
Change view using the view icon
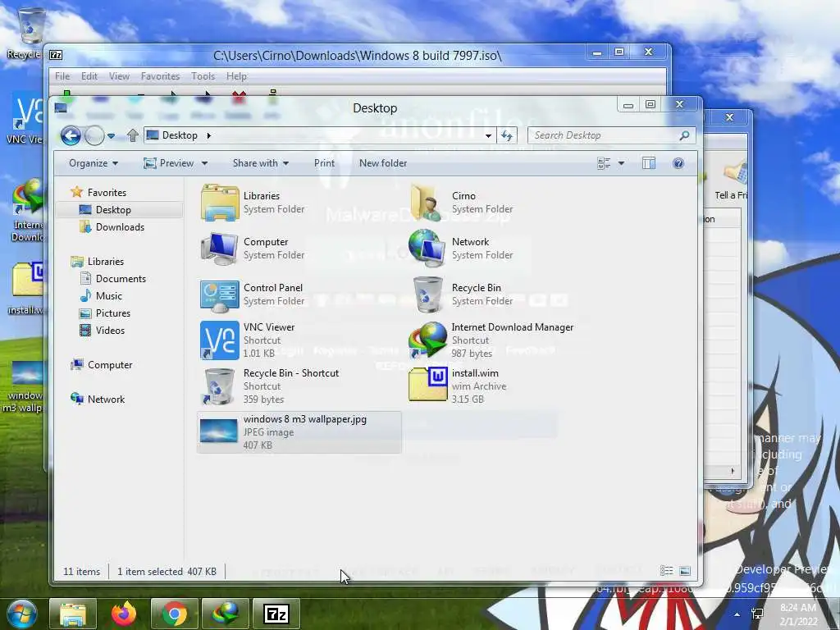click(604, 163)
